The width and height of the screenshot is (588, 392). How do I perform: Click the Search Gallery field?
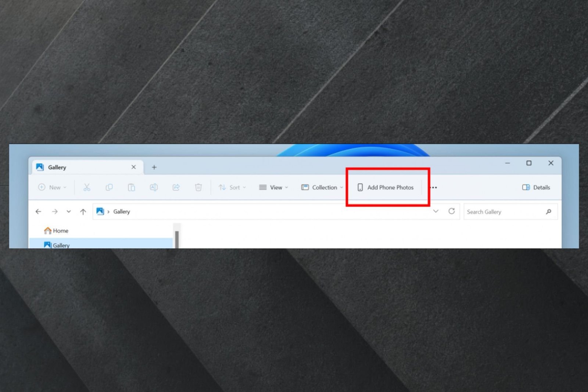(511, 212)
